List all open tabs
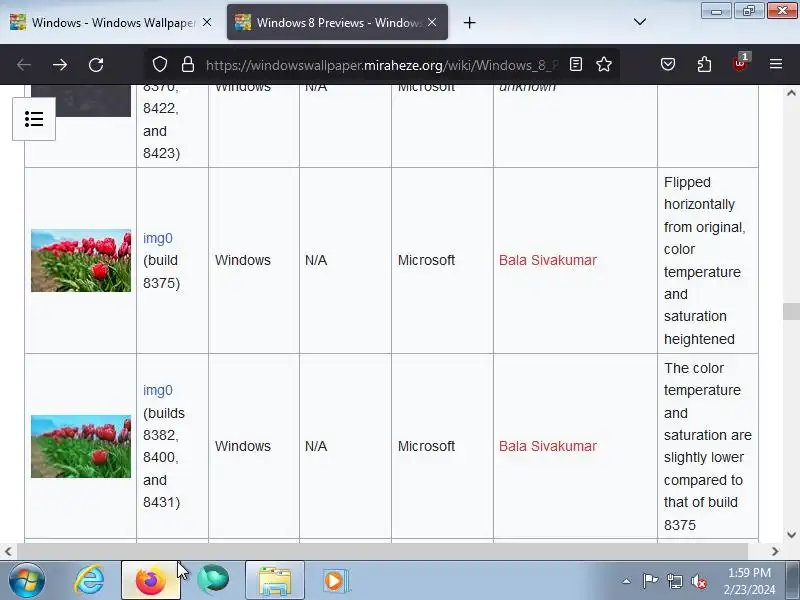This screenshot has height=600, width=800. pyautogui.click(x=640, y=22)
